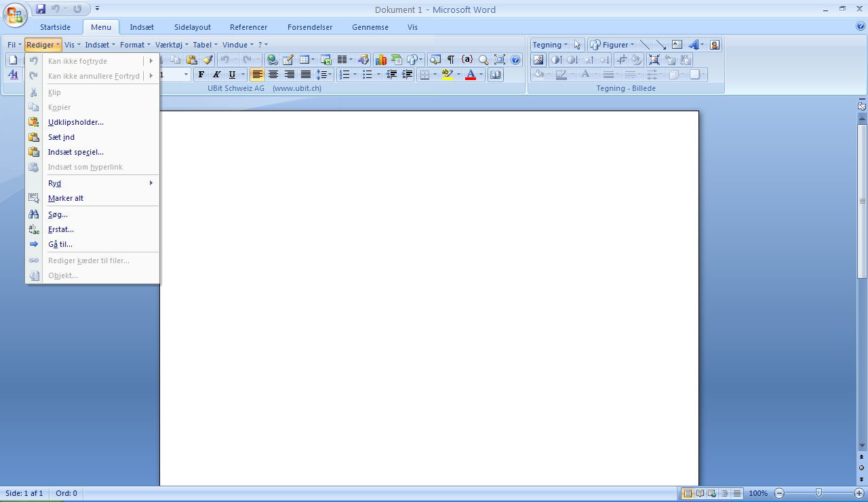
Task: Open the Tegning dropdown menu
Action: 549,45
